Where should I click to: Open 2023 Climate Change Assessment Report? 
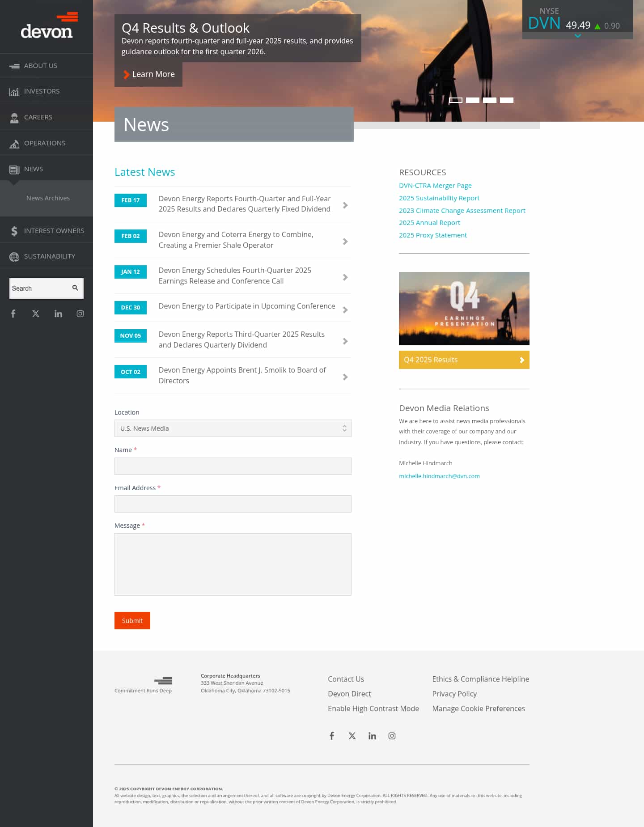coord(462,211)
